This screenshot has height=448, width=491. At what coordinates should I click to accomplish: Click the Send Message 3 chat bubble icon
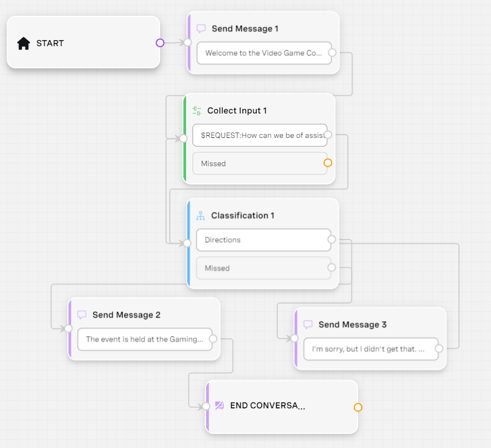pyautogui.click(x=308, y=325)
